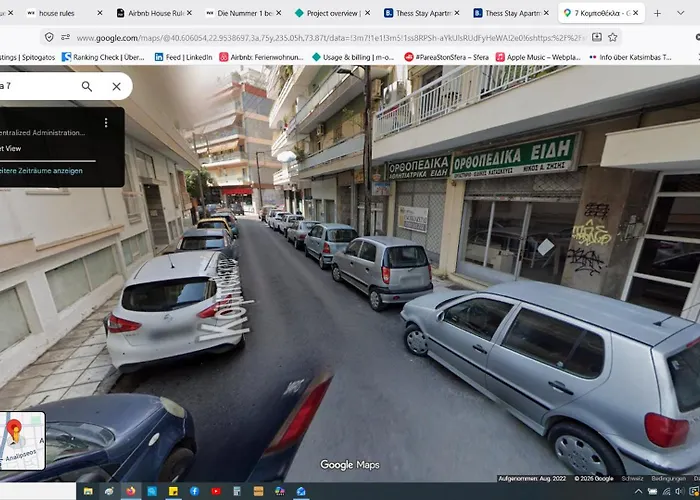This screenshot has width=700, height=500.
Task: Close the 'Die Nummer 1 bei' tab
Action: (279, 13)
